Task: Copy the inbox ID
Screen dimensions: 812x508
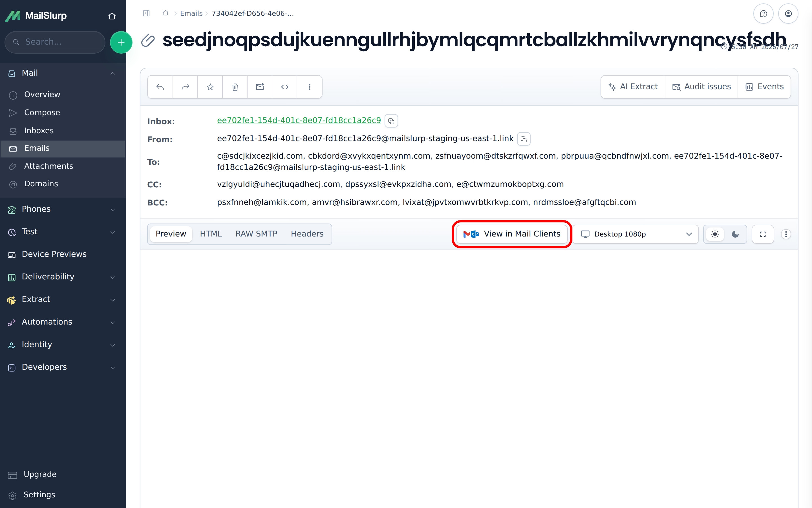Action: [x=391, y=121]
